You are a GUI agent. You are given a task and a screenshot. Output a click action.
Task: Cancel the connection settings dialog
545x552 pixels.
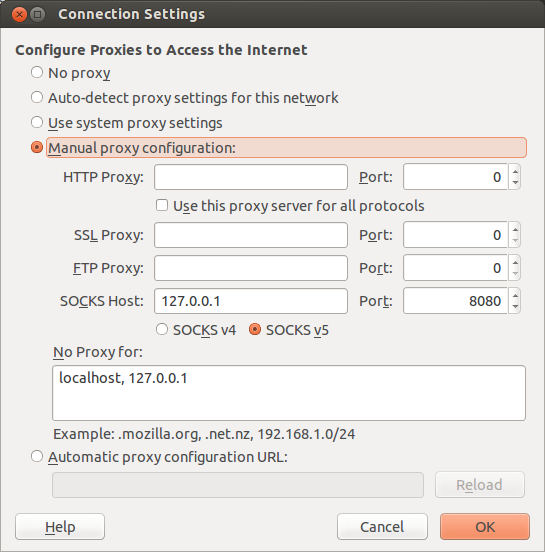pos(382,527)
